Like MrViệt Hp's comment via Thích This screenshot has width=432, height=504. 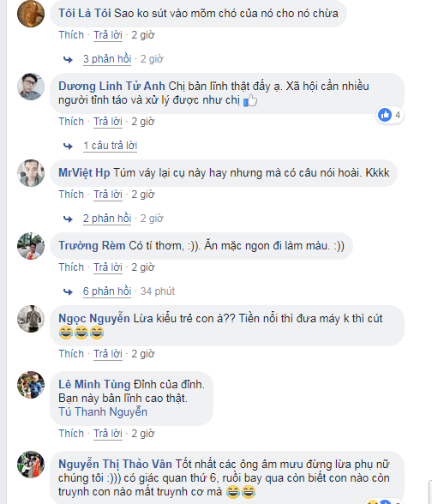[71, 195]
